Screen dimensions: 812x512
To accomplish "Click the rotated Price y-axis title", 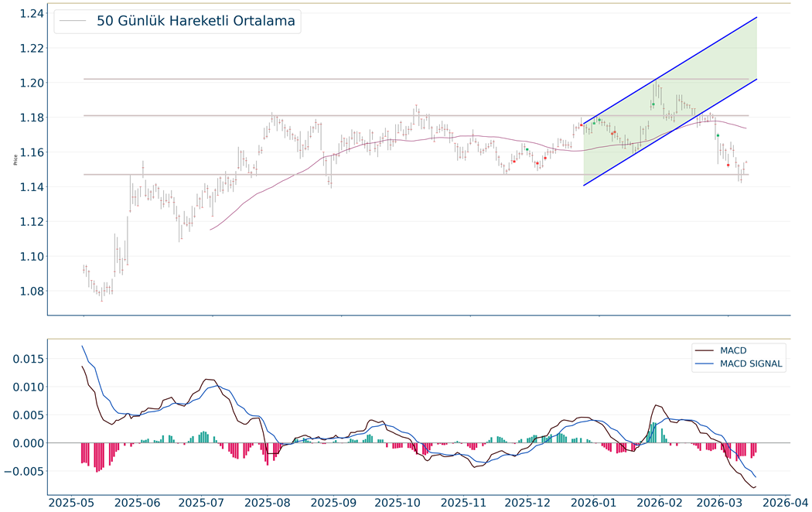I will (x=16, y=160).
